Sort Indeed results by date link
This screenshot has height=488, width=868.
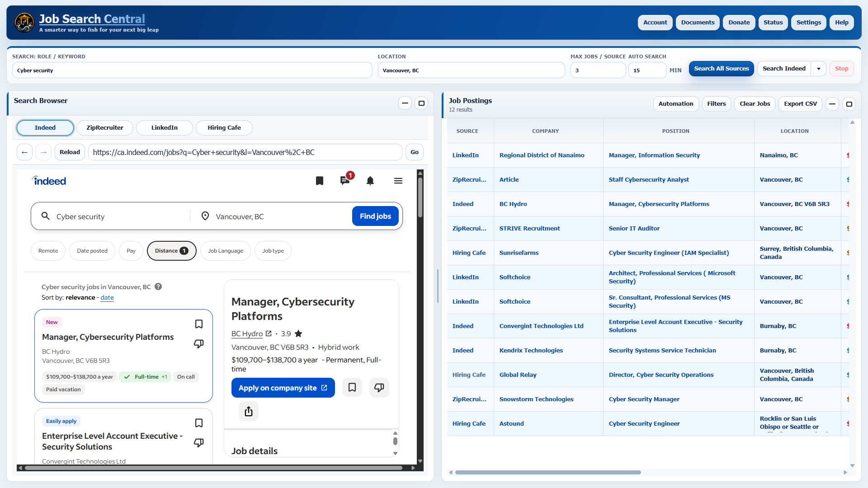pyautogui.click(x=107, y=297)
